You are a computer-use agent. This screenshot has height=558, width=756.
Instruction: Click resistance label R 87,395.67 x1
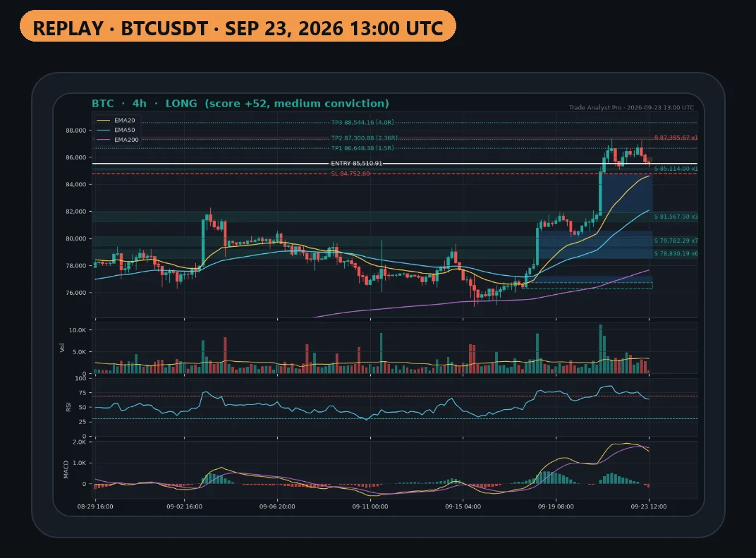[x=676, y=138]
